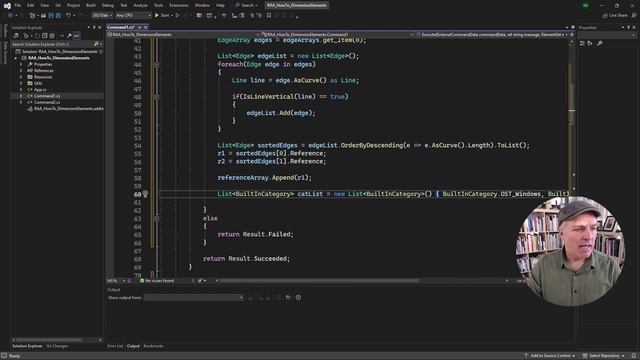The width and height of the screenshot is (640, 360).
Task: Open the Show output from dropdown
Action: pos(193,298)
